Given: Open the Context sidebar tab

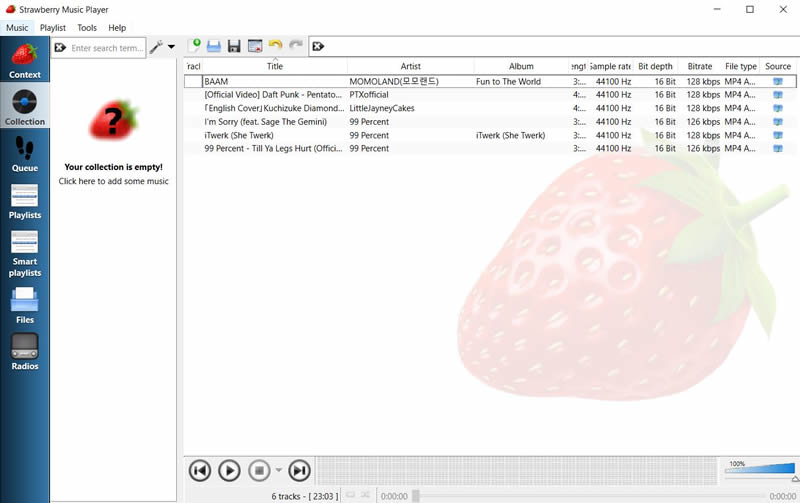Looking at the screenshot, I should pos(24,60).
